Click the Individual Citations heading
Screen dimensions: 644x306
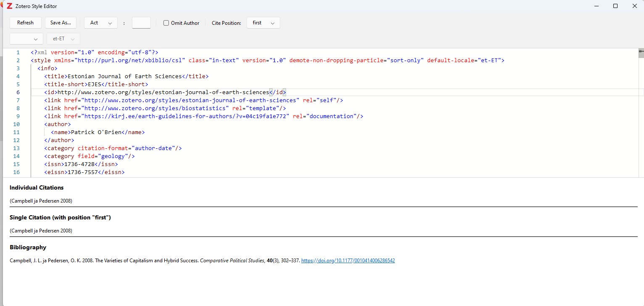click(37, 187)
